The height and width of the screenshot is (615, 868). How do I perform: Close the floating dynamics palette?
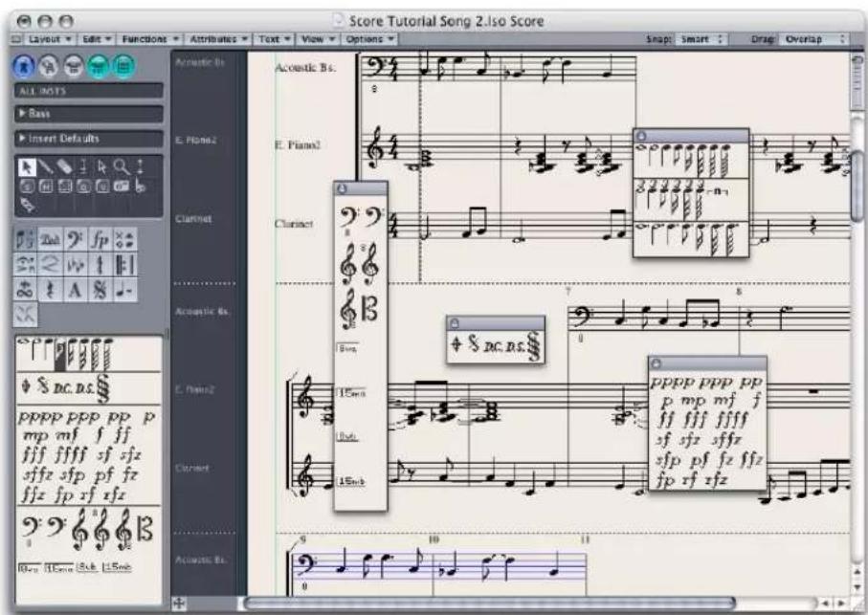point(657,363)
